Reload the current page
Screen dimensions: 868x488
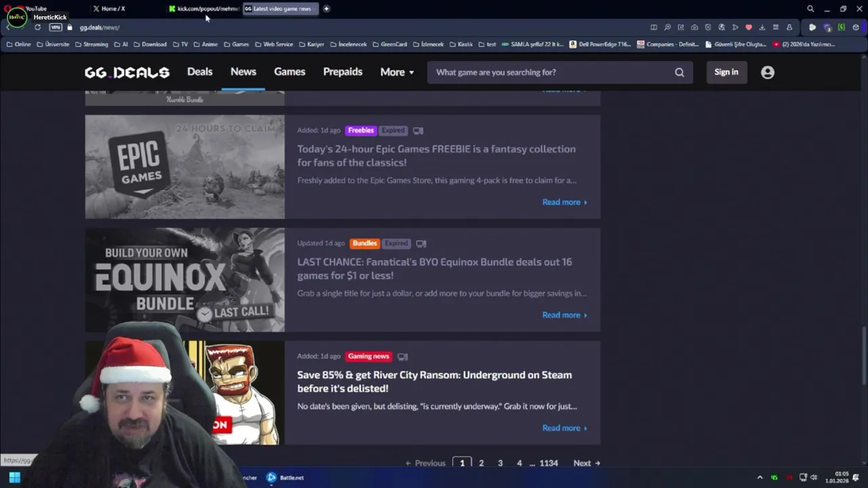37,27
